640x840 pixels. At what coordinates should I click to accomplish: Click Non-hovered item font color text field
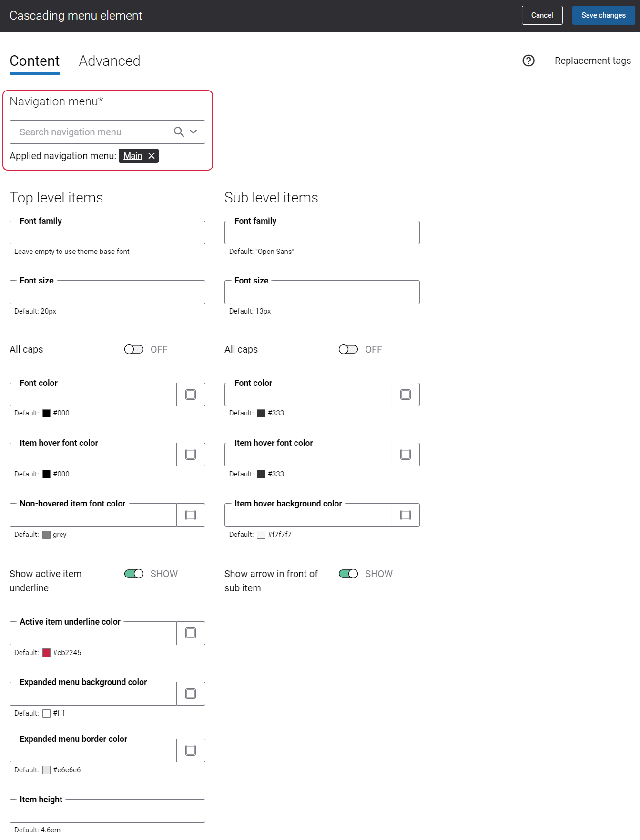(93, 515)
